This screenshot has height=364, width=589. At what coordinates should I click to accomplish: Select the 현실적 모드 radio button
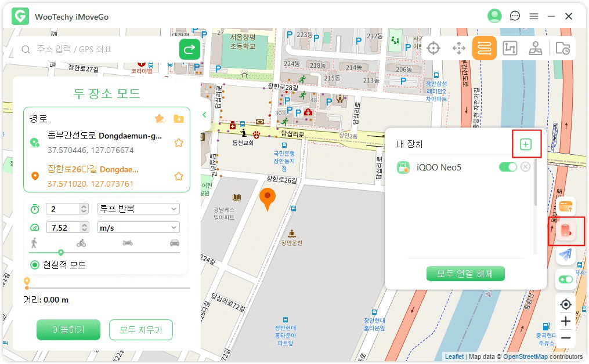[35, 265]
